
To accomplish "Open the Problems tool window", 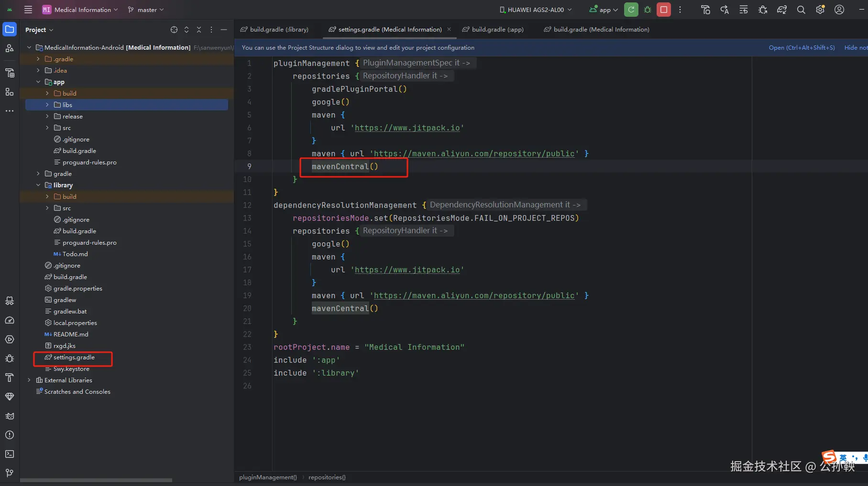I will point(10,435).
